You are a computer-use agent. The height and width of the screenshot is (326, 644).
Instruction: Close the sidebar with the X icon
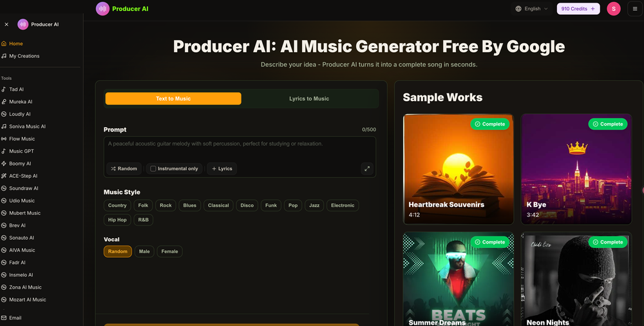coord(6,24)
